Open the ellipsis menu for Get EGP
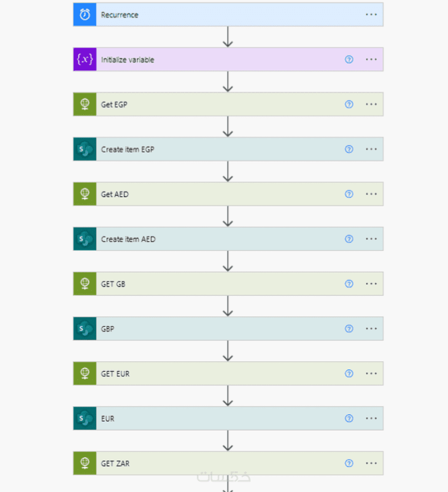The width and height of the screenshot is (448, 492). click(371, 104)
